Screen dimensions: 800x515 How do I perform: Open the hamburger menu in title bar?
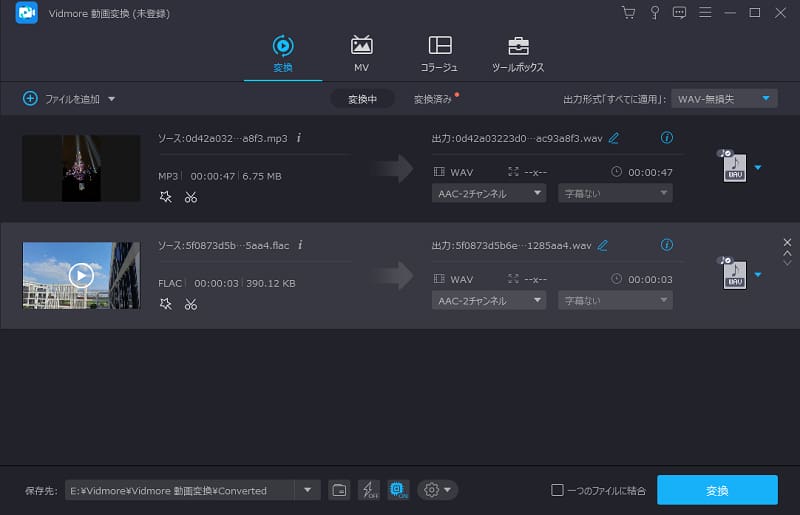click(705, 12)
